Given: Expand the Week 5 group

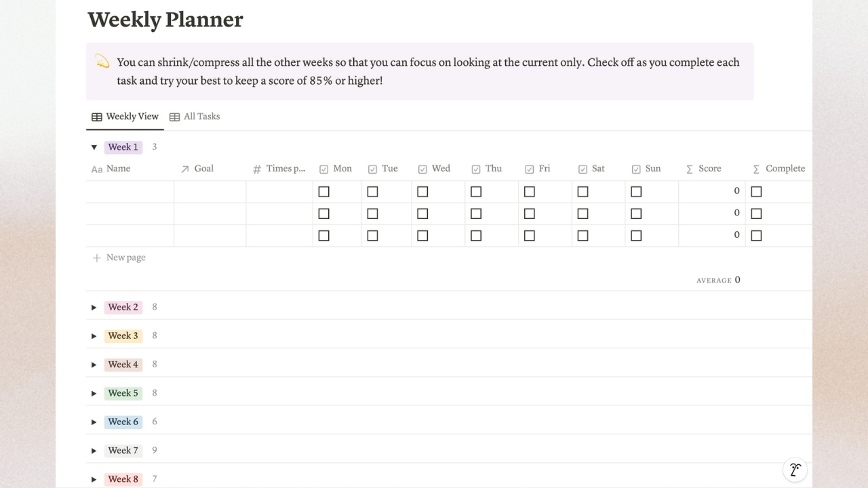Looking at the screenshot, I should pos(94,393).
